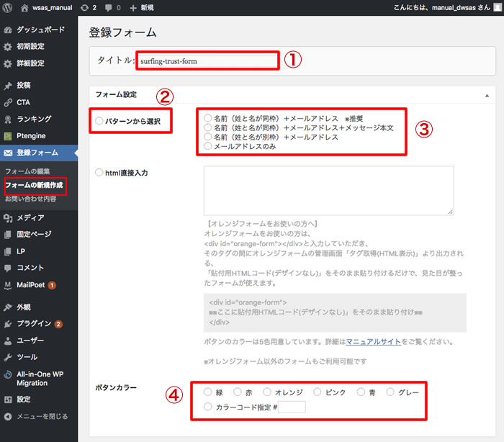Open the お問い合わせ内容 submenu item
Viewport: 504px width, 442px height.
[x=30, y=199]
